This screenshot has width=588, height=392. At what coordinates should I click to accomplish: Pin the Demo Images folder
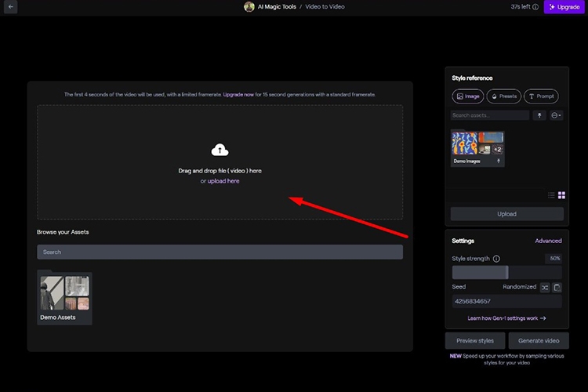499,161
